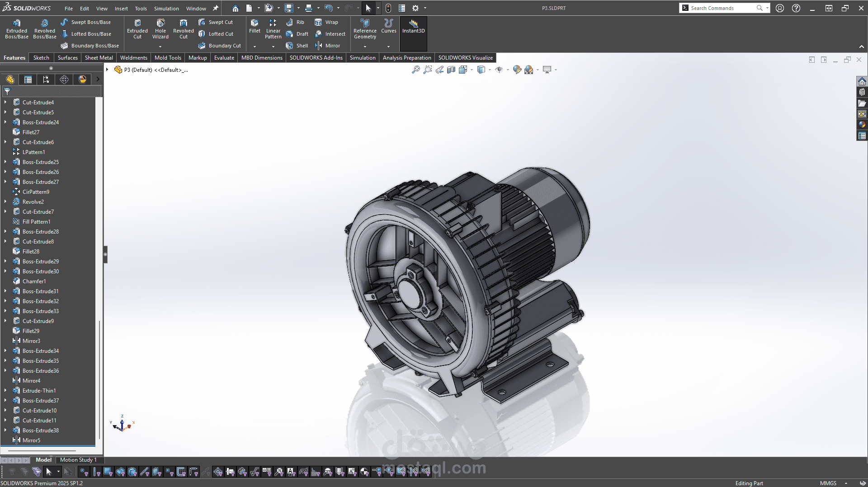Image resolution: width=868 pixels, height=487 pixels.
Task: Apply the Fillet feature tool
Action: pyautogui.click(x=255, y=26)
